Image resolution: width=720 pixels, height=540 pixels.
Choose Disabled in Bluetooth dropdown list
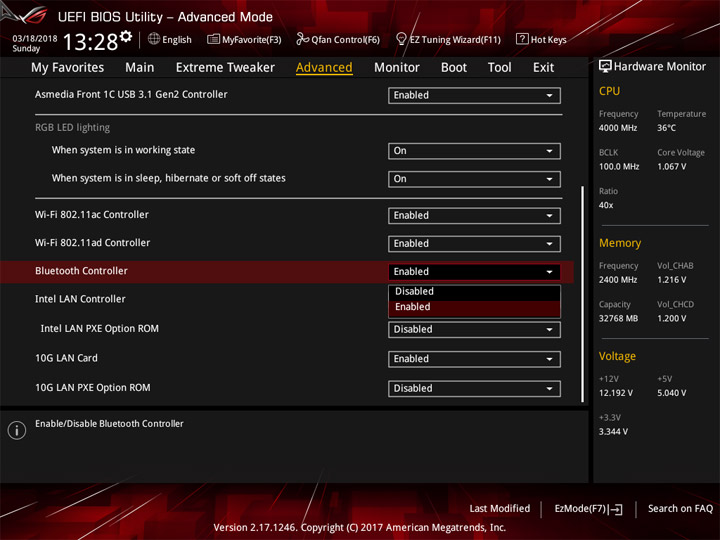coord(474,292)
